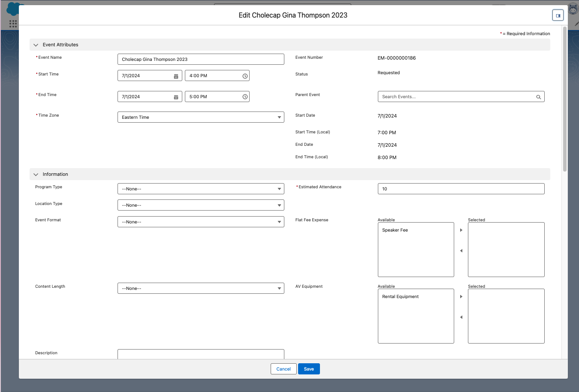
Task: Click the Parent Event search magnifier icon
Action: 538,97
